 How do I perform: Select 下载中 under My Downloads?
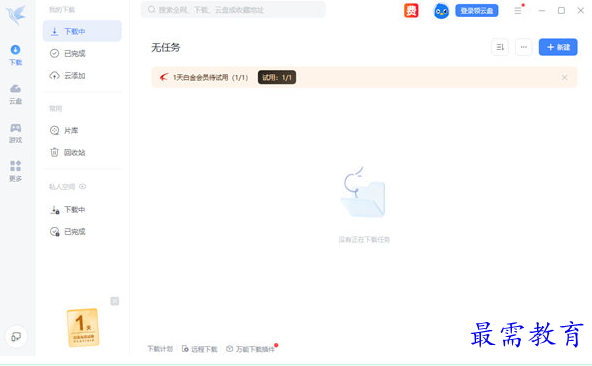pyautogui.click(x=82, y=31)
